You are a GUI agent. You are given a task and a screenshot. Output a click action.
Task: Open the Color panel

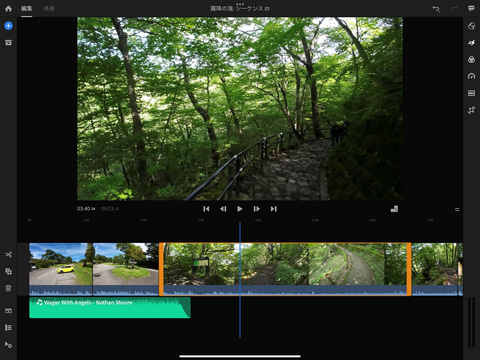coord(471,60)
